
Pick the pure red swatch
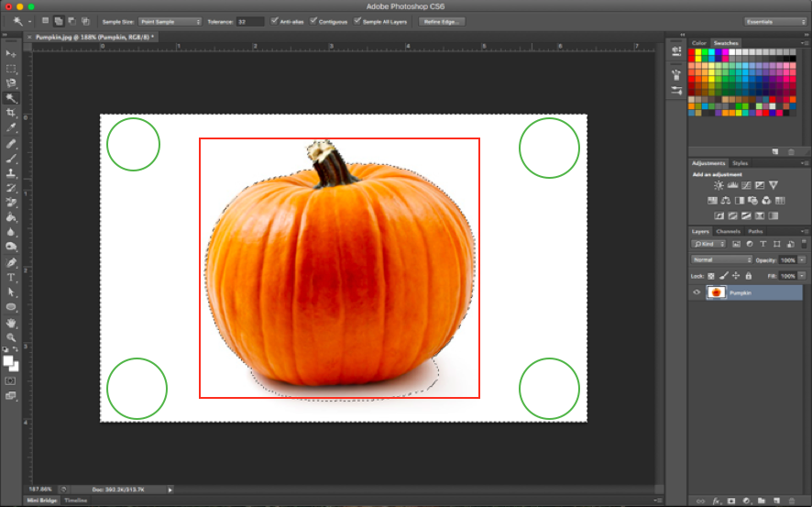(x=691, y=52)
